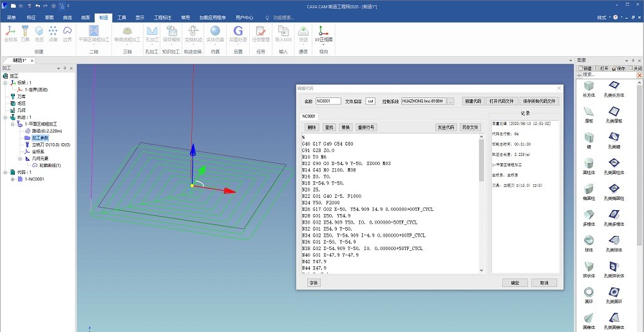Toggle auto-hide pin on 加工 panel
Image resolution: width=644 pixels, height=332 pixels.
tap(65, 68)
